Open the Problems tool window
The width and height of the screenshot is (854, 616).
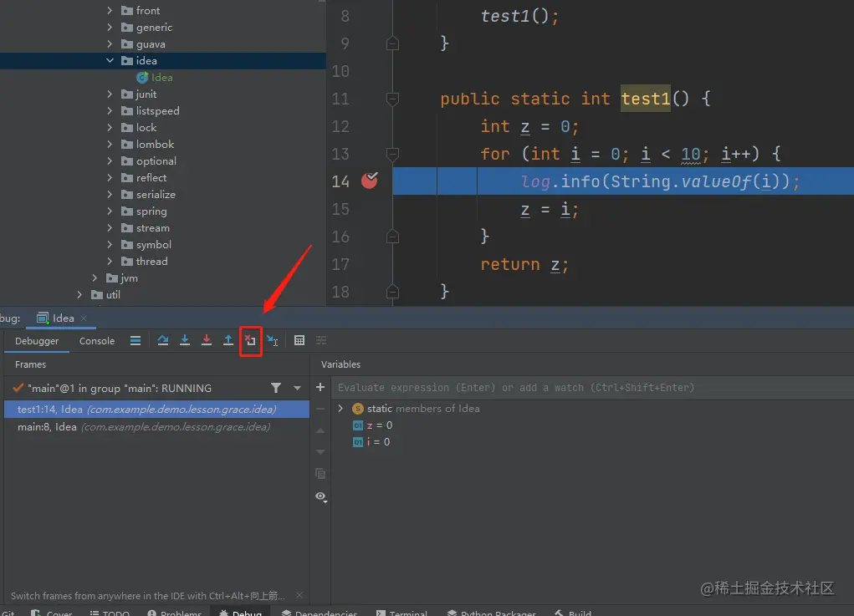pyautogui.click(x=174, y=613)
